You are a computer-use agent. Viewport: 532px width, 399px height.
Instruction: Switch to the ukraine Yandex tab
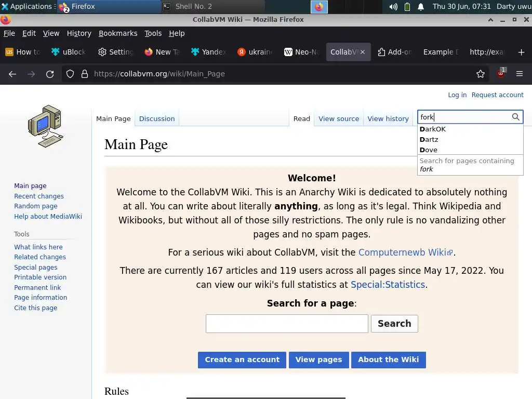[255, 52]
